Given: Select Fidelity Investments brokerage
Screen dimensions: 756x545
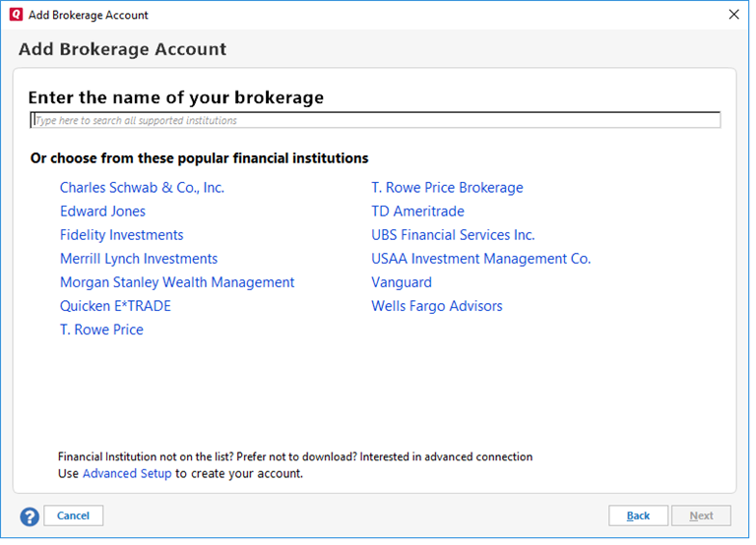Looking at the screenshot, I should click(x=121, y=235).
